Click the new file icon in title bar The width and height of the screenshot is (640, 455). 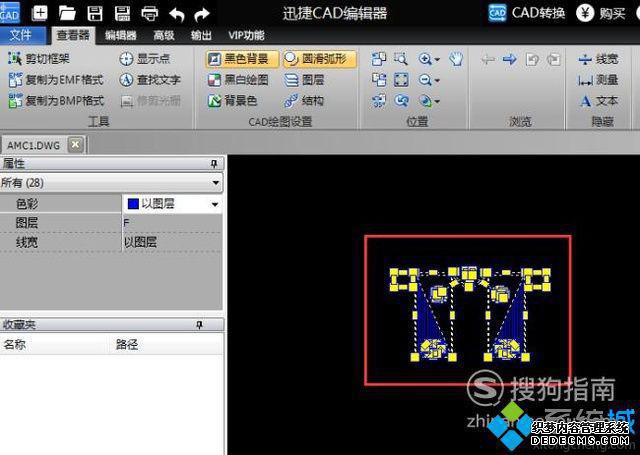click(40, 13)
